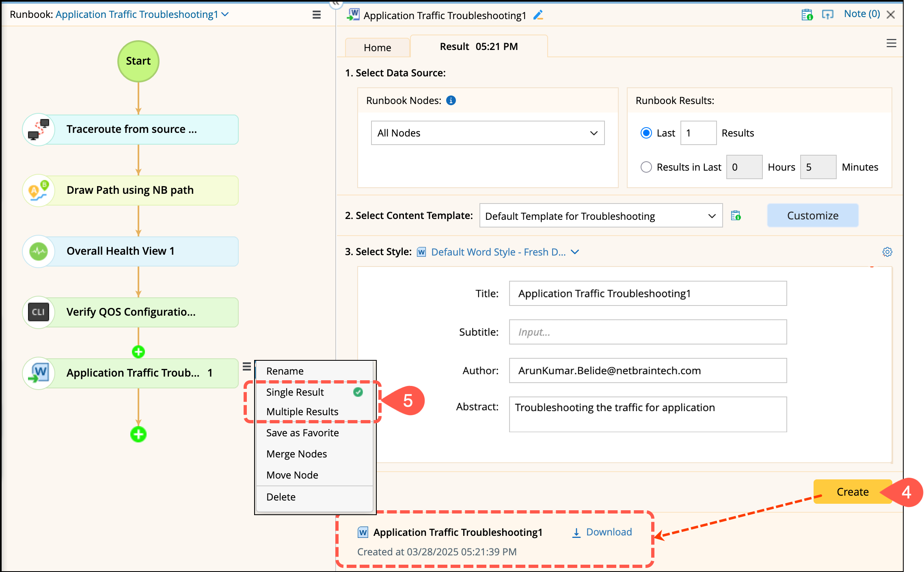This screenshot has height=572, width=924.
Task: Click the CLI icon on Verify QOS node
Action: coord(39,312)
